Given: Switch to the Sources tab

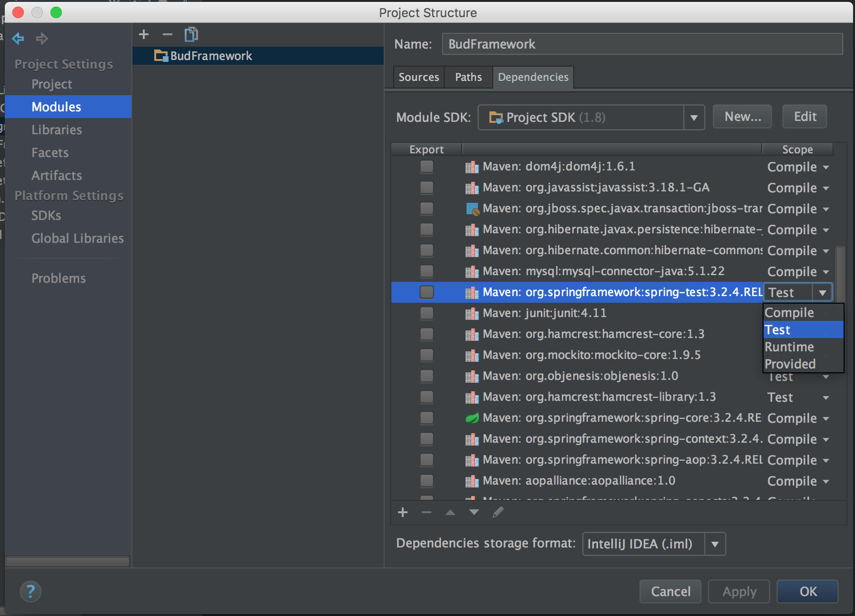Looking at the screenshot, I should point(419,77).
